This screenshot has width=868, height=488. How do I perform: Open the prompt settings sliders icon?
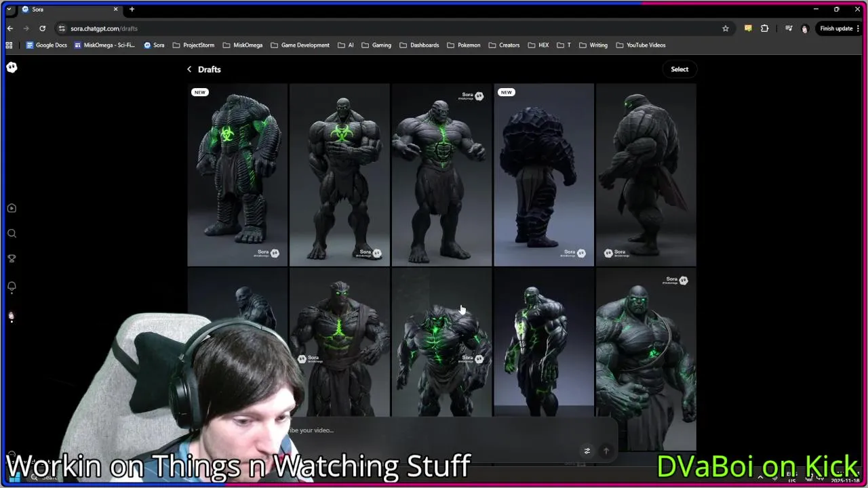point(587,451)
